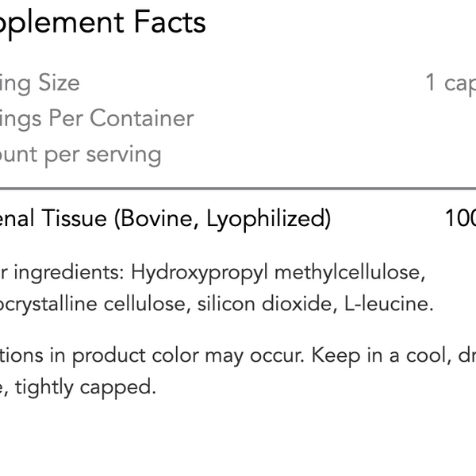Image resolution: width=476 pixels, height=476 pixels.
Task: Click the "1 cap" serving size value
Action: tap(450, 83)
